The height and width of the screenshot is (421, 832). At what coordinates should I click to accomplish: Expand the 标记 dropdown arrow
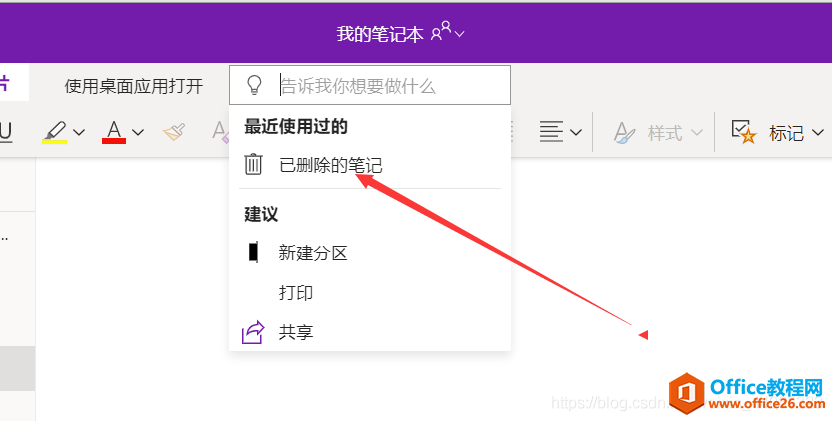point(818,132)
